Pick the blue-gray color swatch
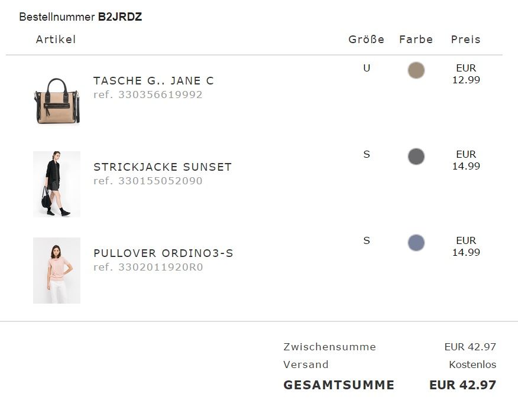 [x=416, y=243]
